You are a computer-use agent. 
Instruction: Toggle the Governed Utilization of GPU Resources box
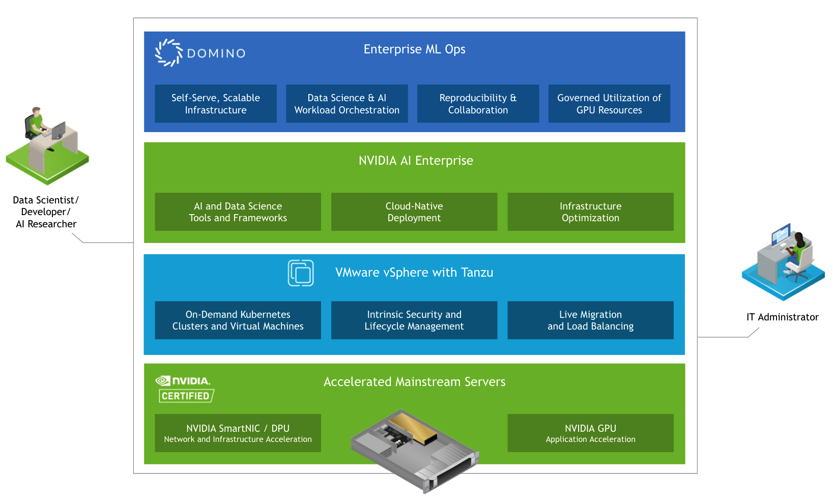(x=609, y=104)
